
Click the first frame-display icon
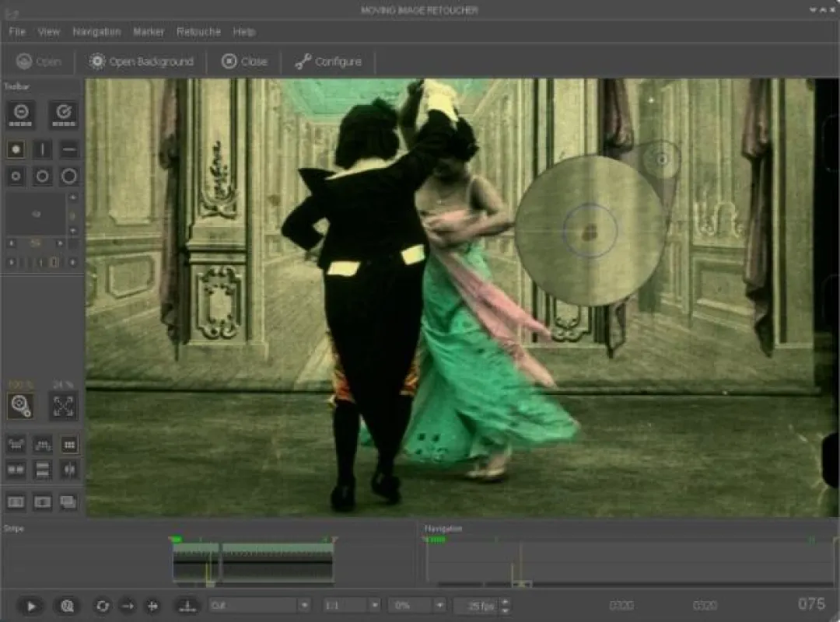[x=16, y=502]
